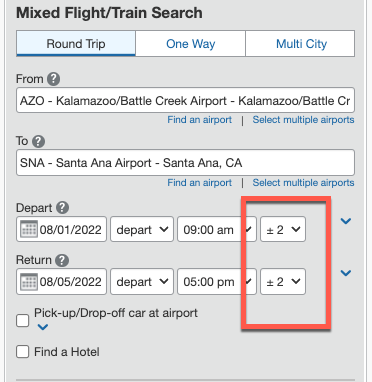Open the Return ±2 time window dropdown

point(283,282)
